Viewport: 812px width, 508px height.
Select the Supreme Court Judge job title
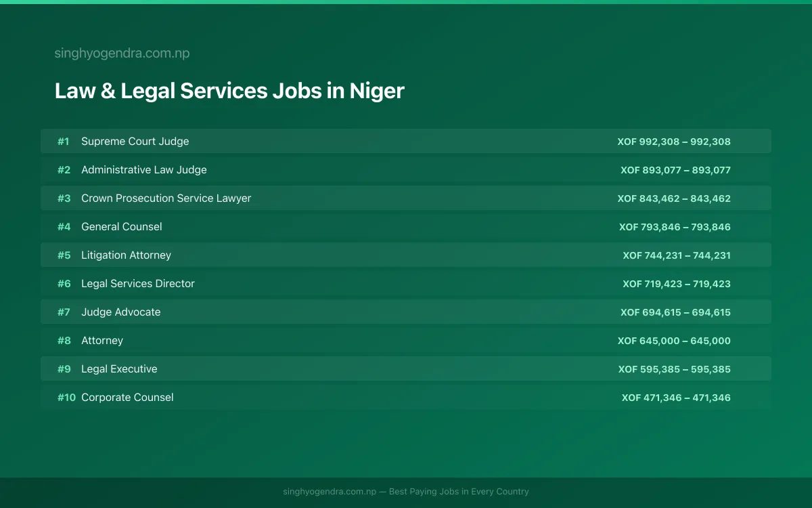(x=135, y=142)
